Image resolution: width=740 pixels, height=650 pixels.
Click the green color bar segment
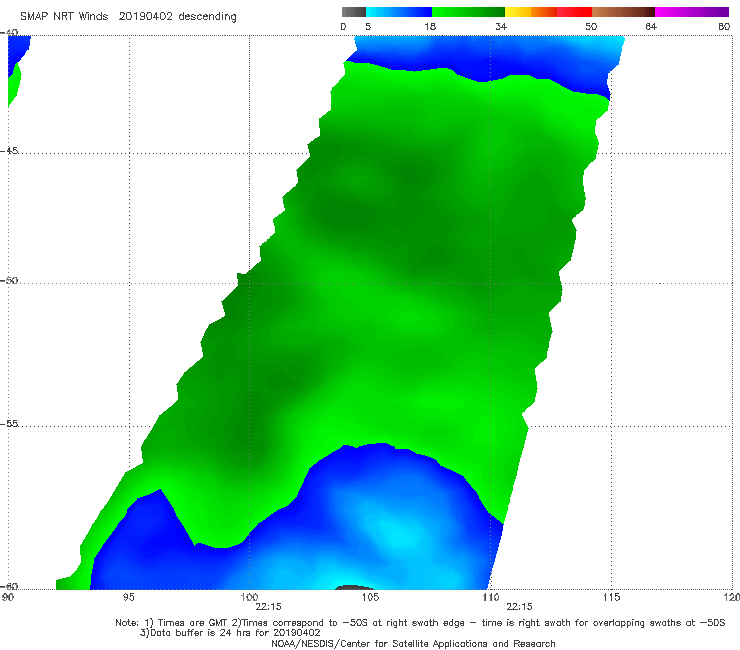468,12
